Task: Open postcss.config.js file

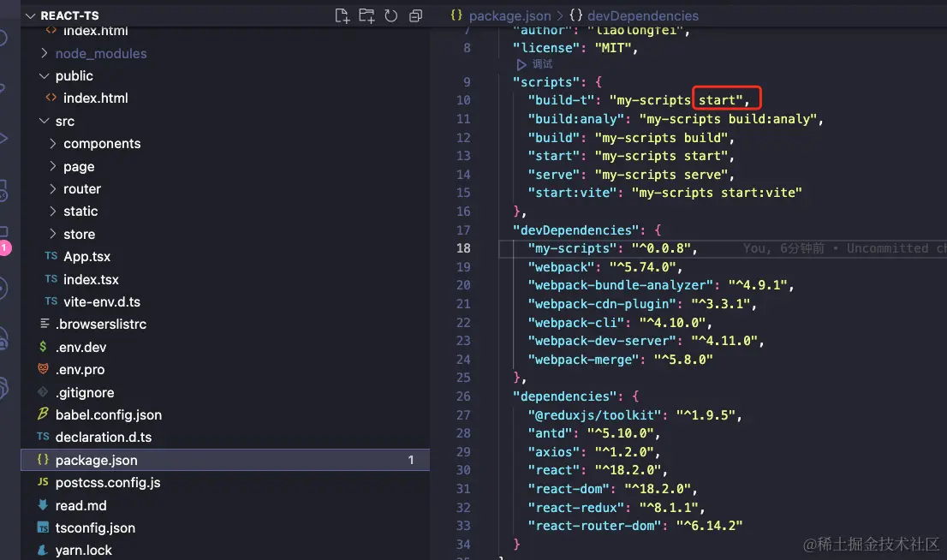Action: 108,483
